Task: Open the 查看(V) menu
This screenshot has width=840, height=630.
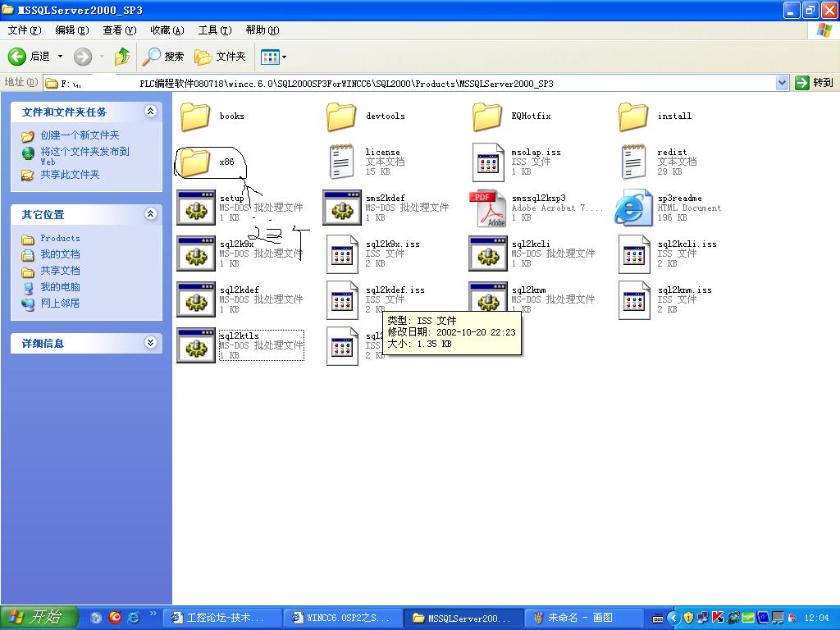Action: pyautogui.click(x=120, y=30)
